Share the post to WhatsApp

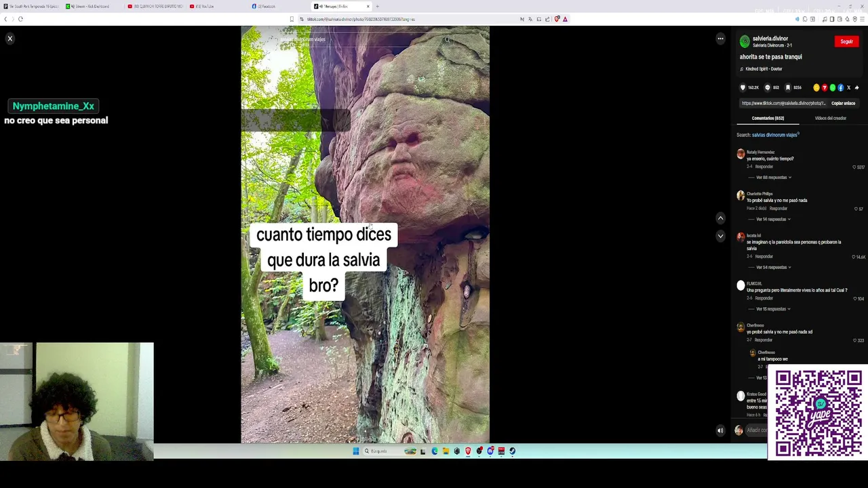pos(833,87)
